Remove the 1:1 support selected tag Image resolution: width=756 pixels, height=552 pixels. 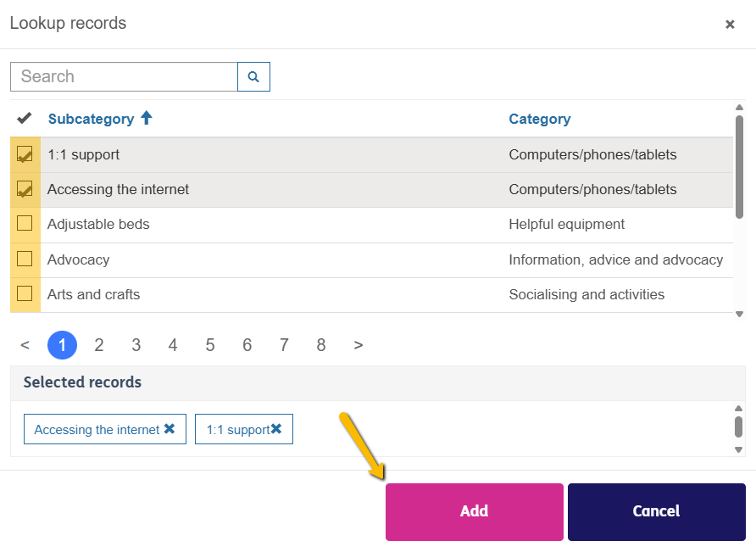coord(276,429)
